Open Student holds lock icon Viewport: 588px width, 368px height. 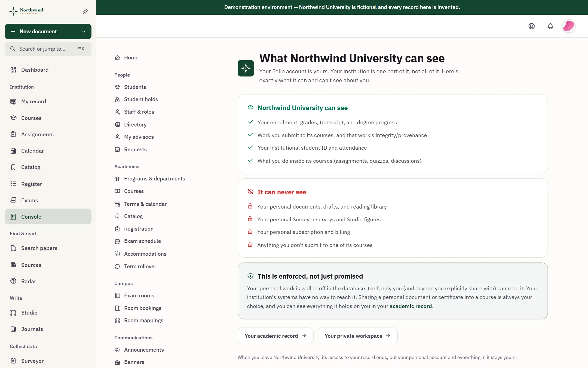117,99
